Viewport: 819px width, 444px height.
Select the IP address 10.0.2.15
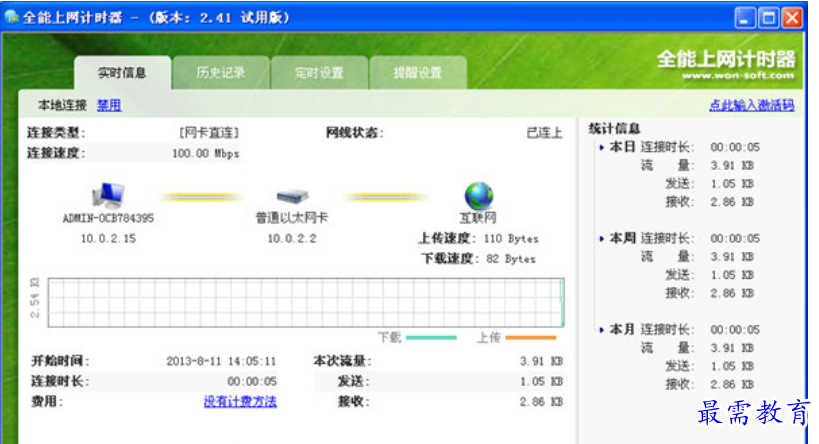click(x=108, y=239)
